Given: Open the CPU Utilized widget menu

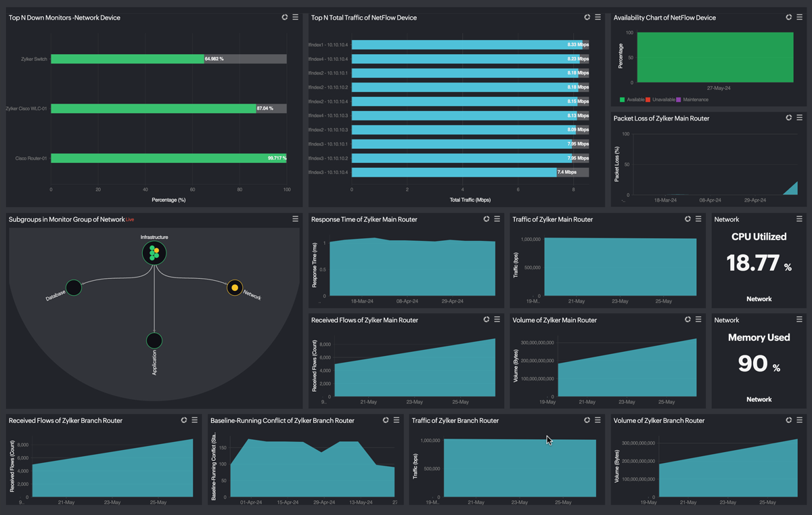Looking at the screenshot, I should 799,219.
